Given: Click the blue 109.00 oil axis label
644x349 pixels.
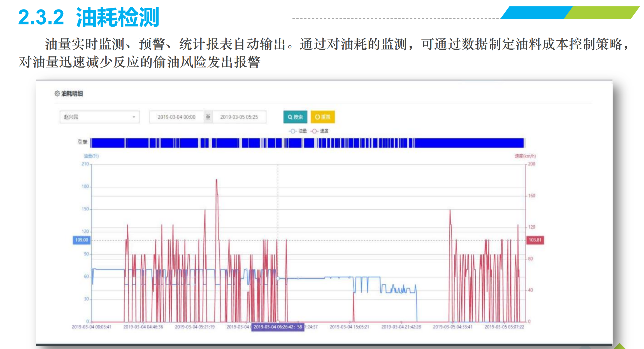Looking at the screenshot, I should (x=82, y=240).
